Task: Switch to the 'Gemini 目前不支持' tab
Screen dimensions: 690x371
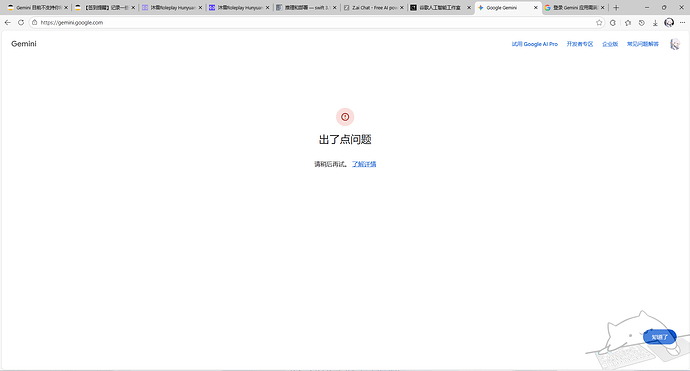Action: point(38,7)
